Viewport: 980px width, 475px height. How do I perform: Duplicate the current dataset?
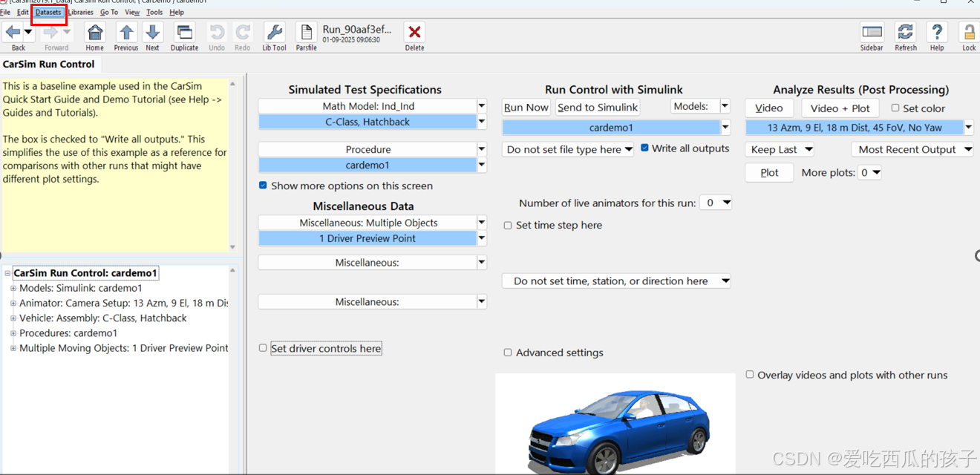coord(184,33)
